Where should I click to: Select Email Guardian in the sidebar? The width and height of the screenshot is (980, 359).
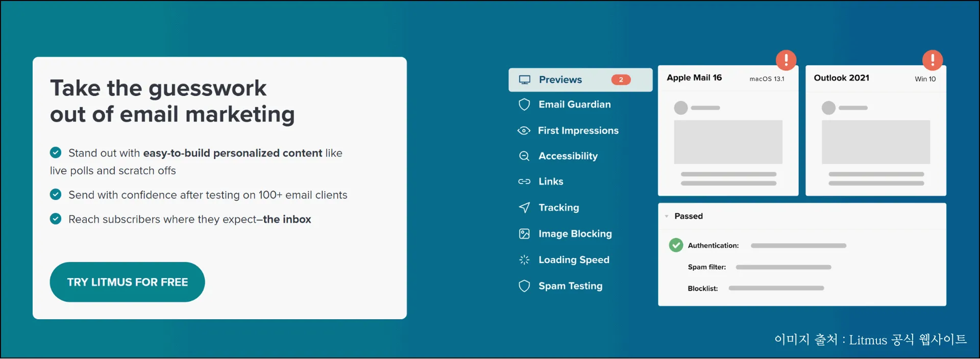coord(574,105)
